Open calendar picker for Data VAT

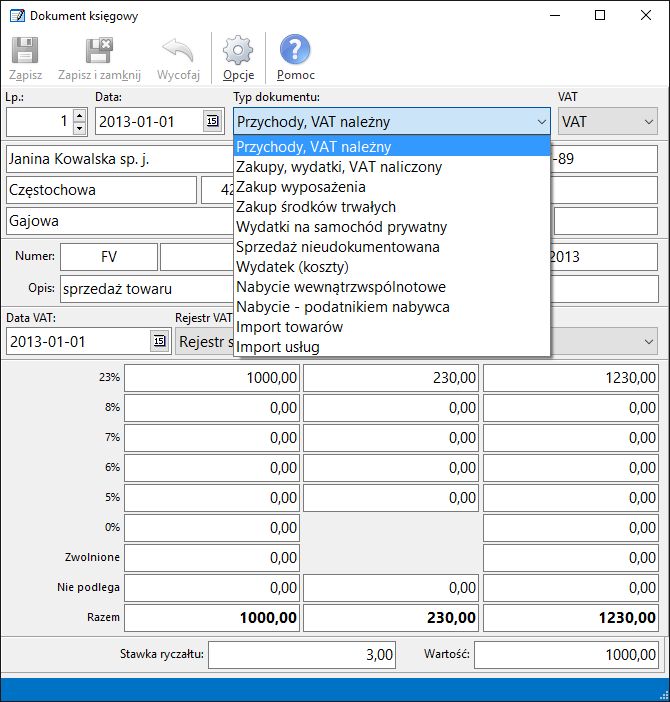point(159,341)
